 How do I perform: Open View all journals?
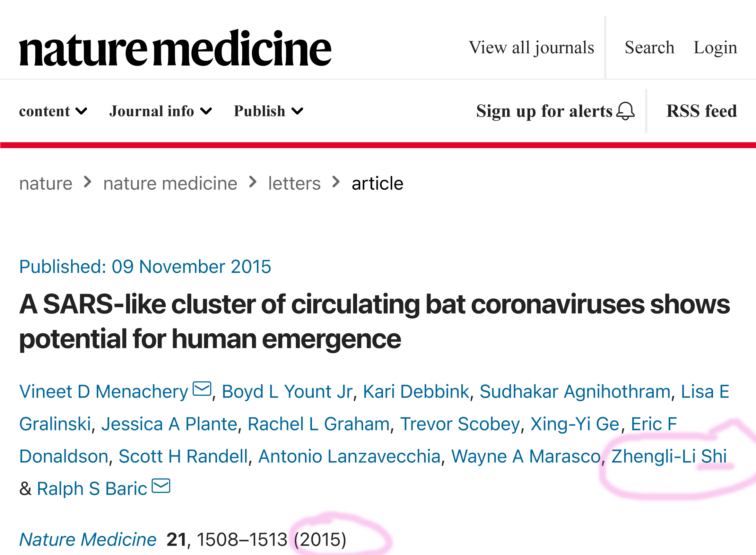point(531,48)
